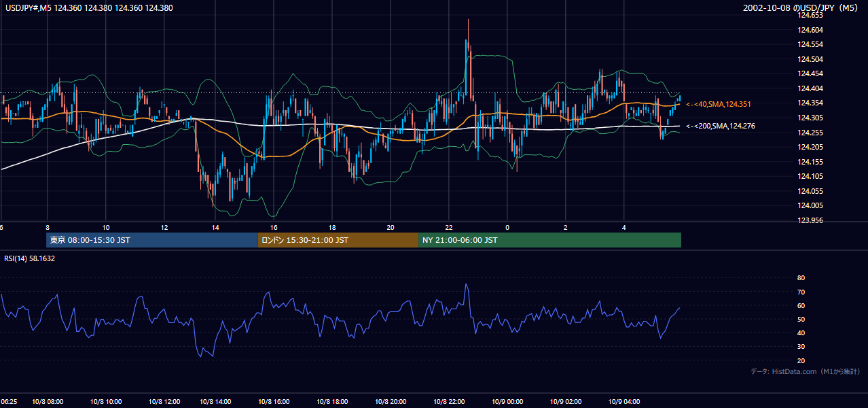Click the 10/8 12:00 time label
868x408 pixels.
[164, 402]
